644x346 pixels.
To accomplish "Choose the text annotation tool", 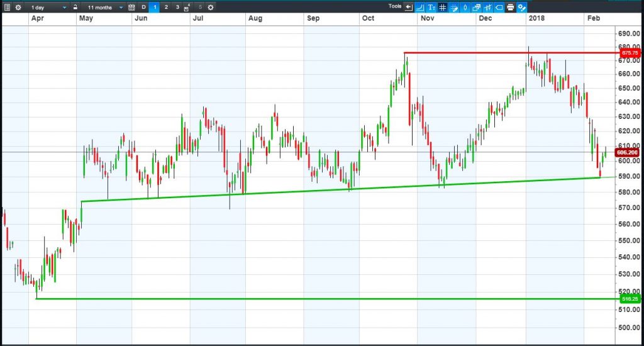I will pyautogui.click(x=431, y=8).
